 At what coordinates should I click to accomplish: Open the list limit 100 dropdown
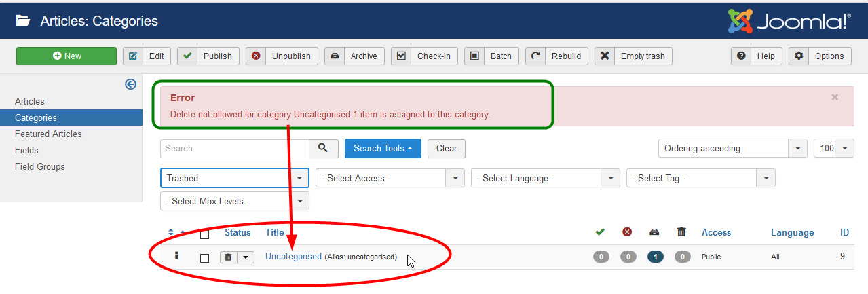tap(834, 148)
